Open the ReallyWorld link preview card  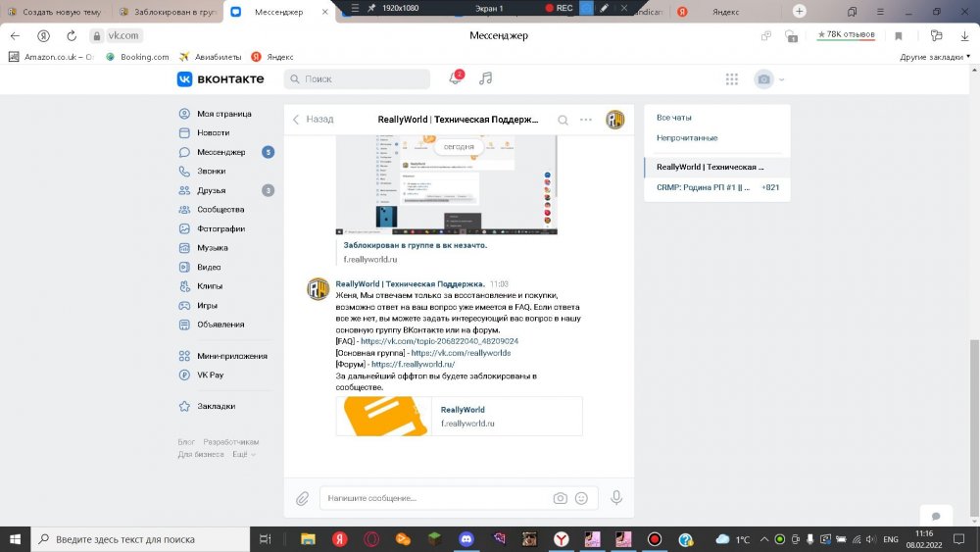tap(459, 417)
